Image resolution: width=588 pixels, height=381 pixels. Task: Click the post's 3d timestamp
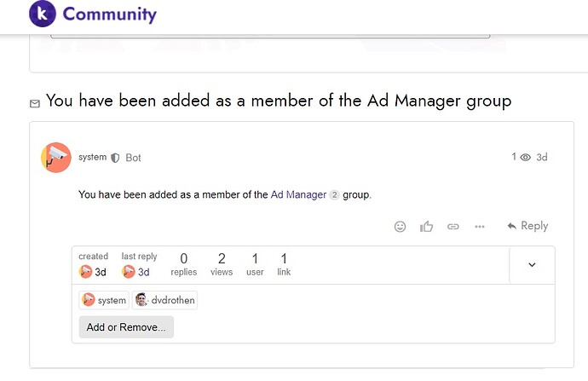[542, 158]
